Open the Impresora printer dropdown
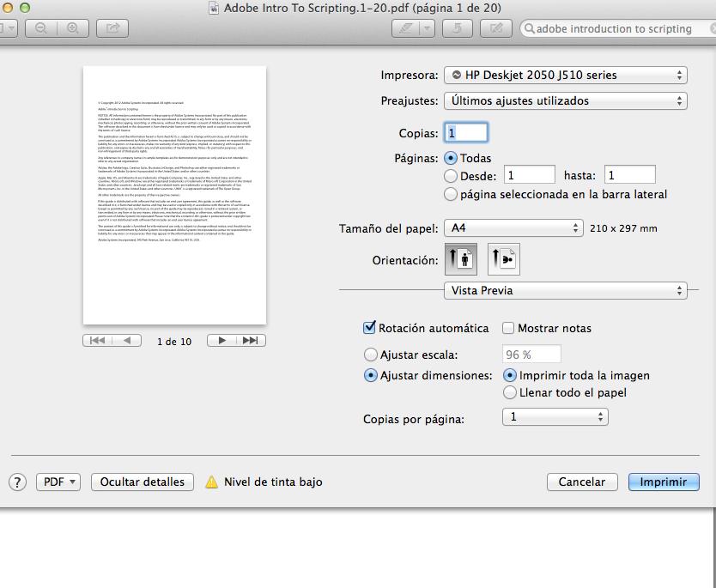 pyautogui.click(x=566, y=75)
